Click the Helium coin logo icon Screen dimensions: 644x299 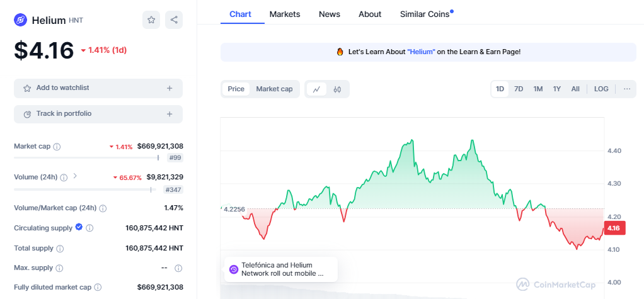tap(21, 20)
